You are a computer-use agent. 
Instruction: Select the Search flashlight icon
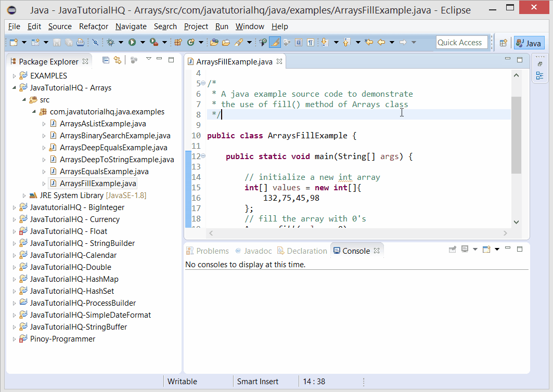[239, 41]
